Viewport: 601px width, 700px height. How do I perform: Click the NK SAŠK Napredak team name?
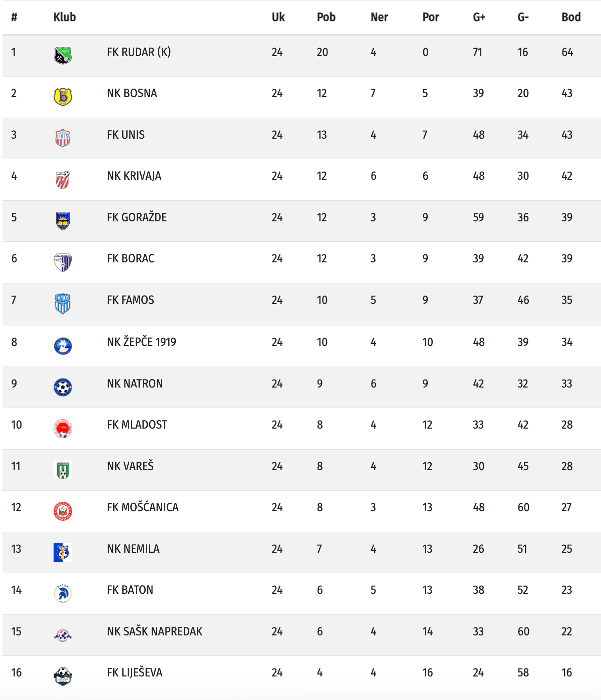pos(155,631)
